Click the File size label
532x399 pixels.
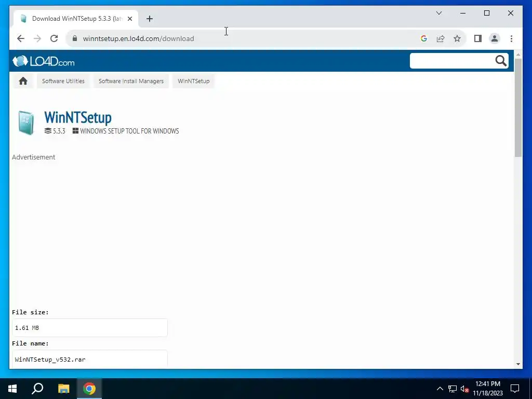click(x=30, y=312)
